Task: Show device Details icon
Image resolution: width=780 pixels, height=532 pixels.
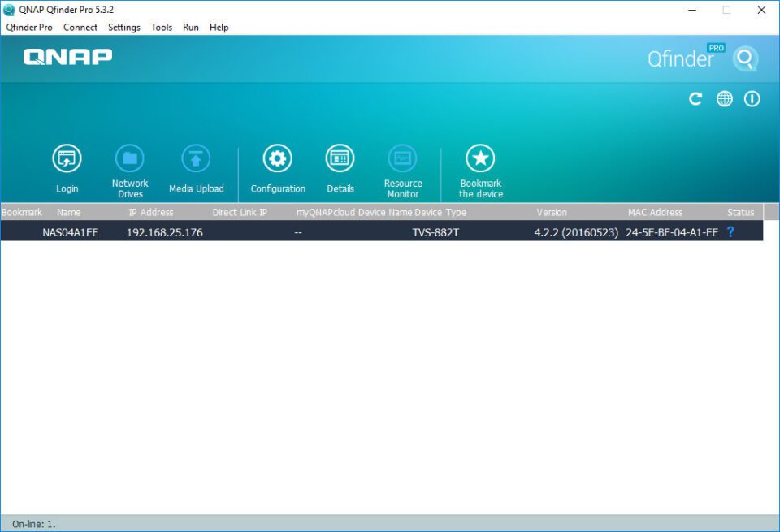Action: (x=340, y=158)
